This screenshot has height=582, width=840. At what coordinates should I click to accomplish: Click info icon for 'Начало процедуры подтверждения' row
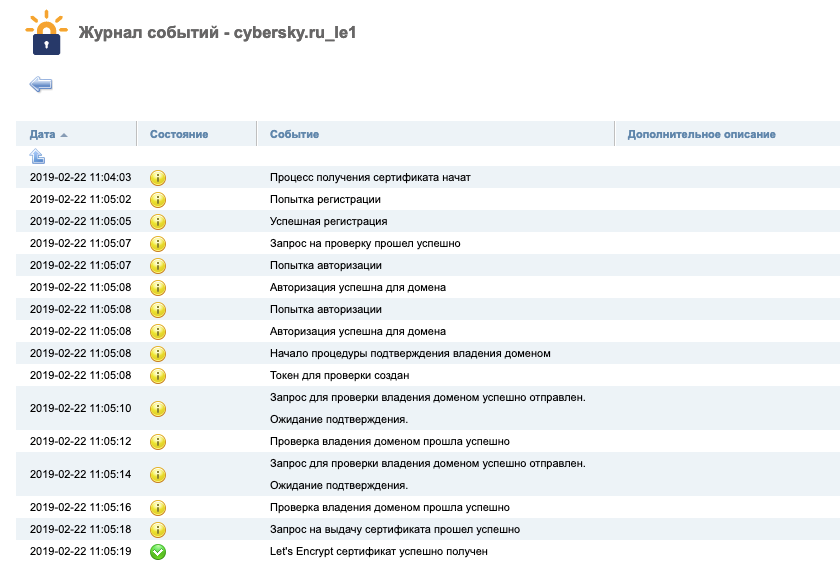tap(158, 353)
